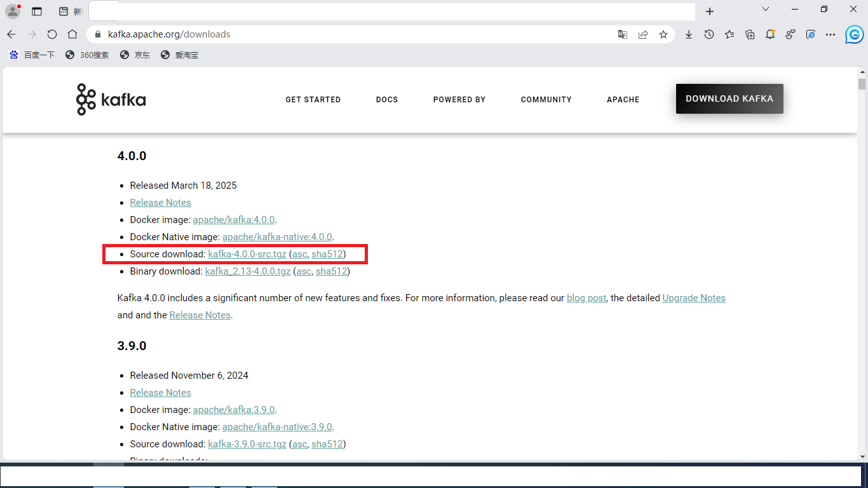This screenshot has width=868, height=488.
Task: Go back using the browser back arrow
Action: pyautogui.click(x=11, y=34)
